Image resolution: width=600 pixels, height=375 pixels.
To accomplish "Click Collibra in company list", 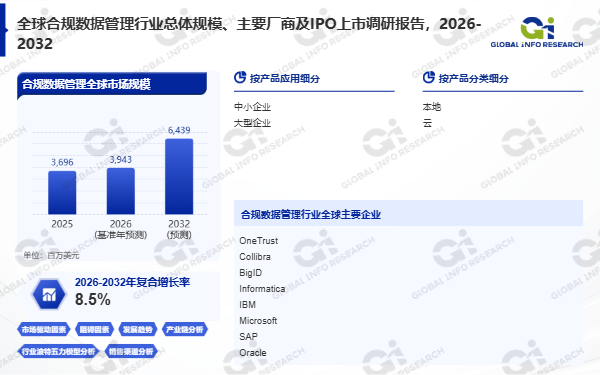I will coord(255,257).
